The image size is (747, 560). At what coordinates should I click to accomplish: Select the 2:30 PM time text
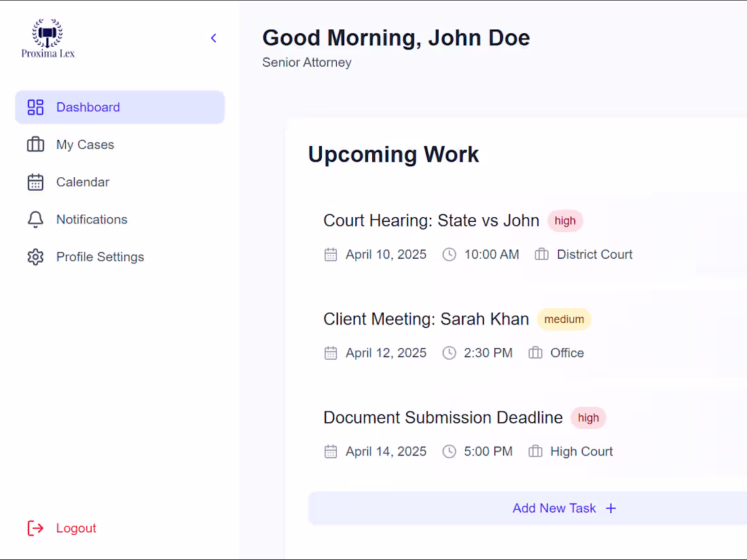pos(488,354)
